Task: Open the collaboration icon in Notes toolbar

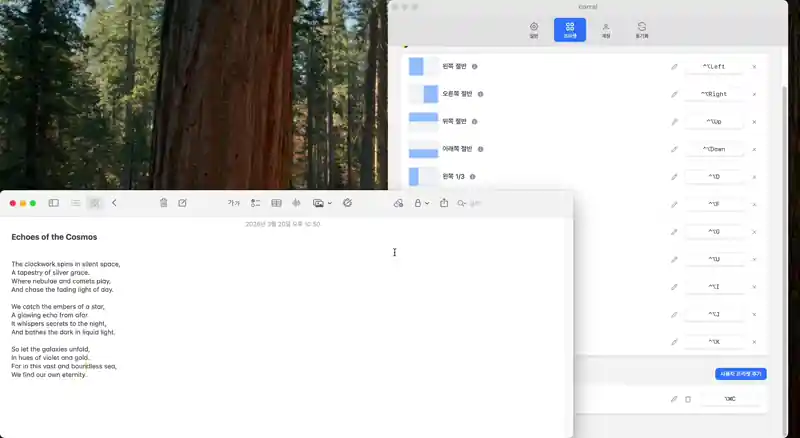Action: [x=398, y=203]
